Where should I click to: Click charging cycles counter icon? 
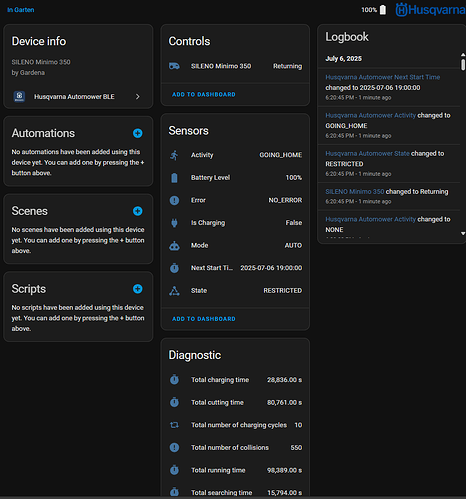174,425
